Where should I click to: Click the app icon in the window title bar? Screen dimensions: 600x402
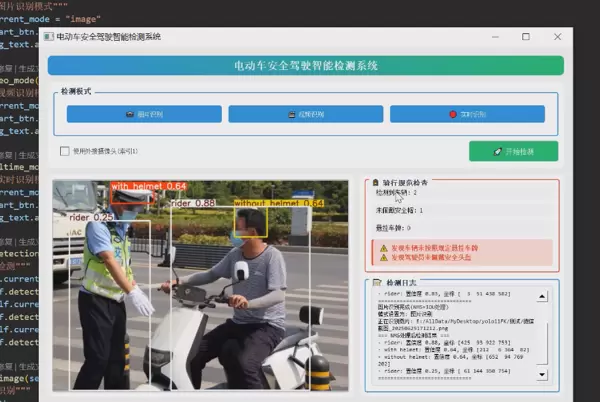50,36
